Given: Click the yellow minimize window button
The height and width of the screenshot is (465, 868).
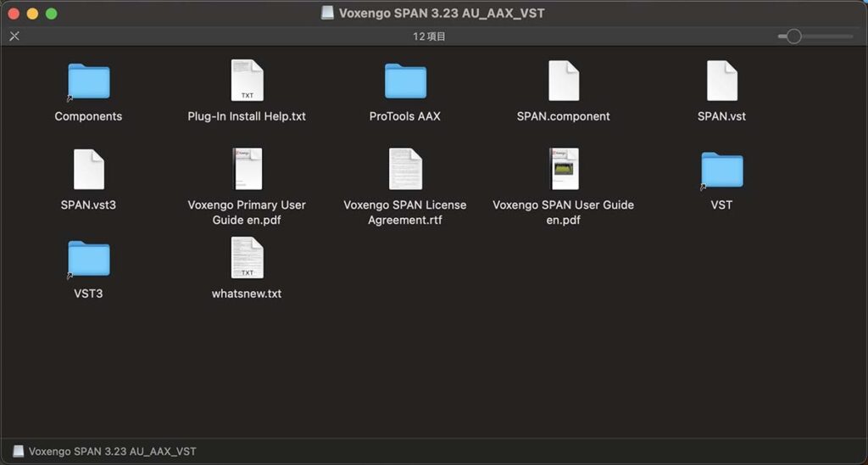Looking at the screenshot, I should click(32, 14).
